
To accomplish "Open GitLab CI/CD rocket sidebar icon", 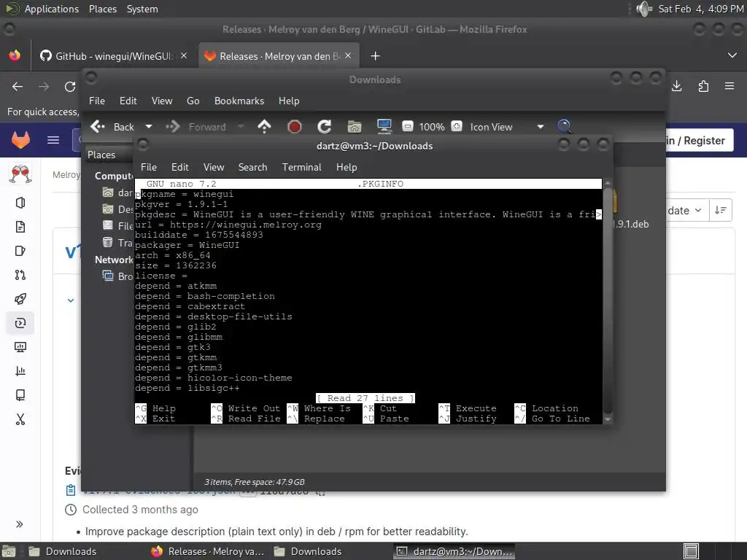I will (20, 298).
